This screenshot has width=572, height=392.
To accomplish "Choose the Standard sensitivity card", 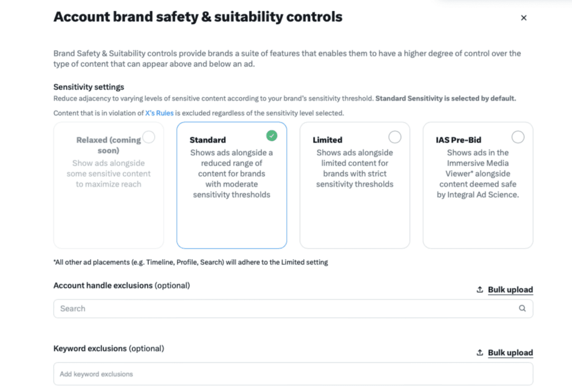I will (x=232, y=185).
